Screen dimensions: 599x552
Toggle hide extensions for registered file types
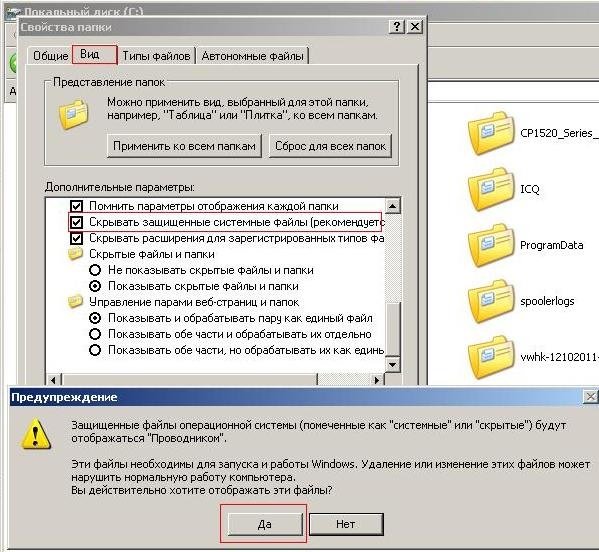76,238
